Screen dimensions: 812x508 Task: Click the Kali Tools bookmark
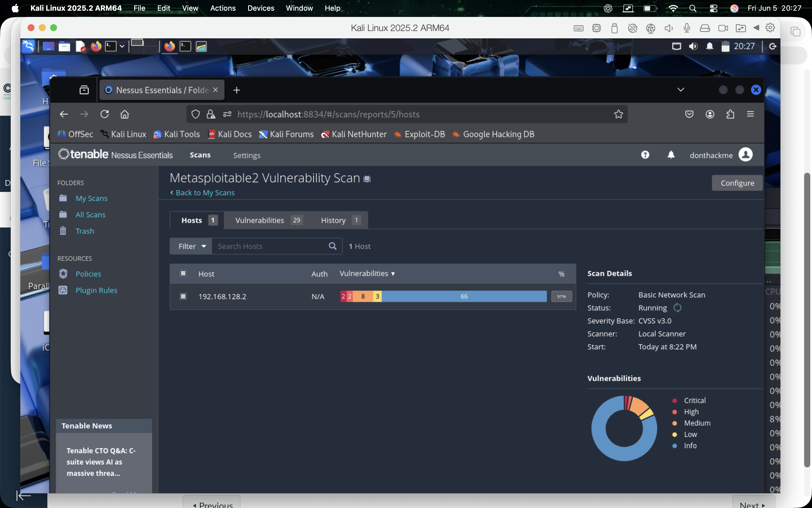coord(176,134)
